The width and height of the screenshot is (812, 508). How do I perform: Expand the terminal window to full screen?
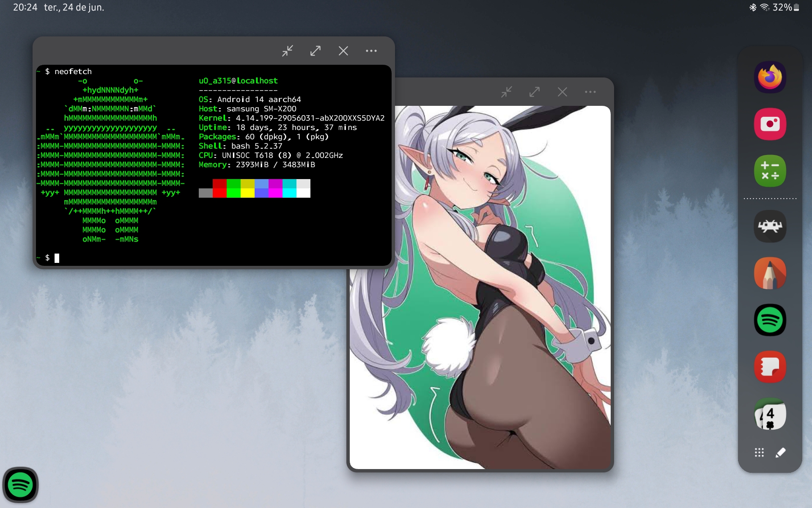pos(315,51)
